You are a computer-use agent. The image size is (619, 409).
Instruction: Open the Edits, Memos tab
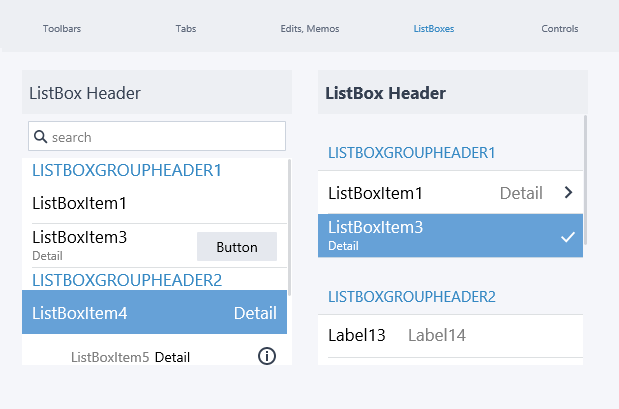point(310,29)
